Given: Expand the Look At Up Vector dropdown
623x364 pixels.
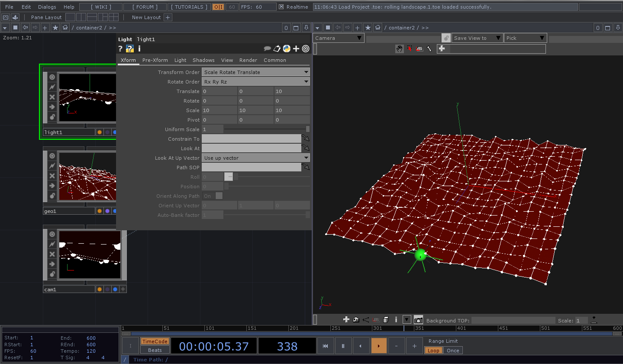Looking at the screenshot, I should (x=256, y=158).
